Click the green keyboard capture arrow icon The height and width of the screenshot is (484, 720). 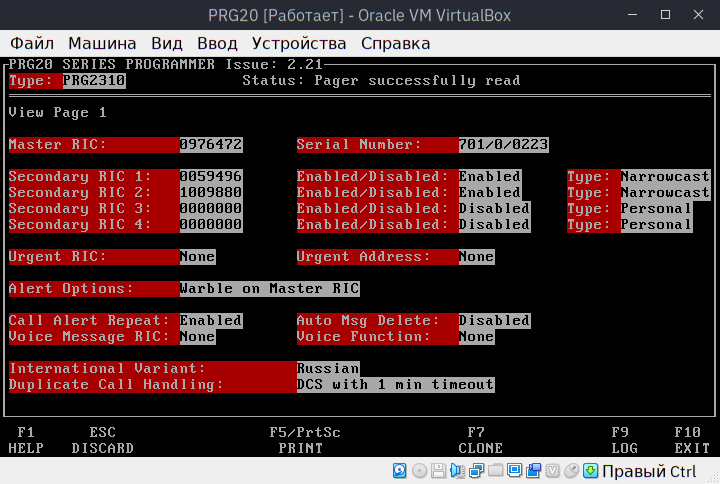(591, 471)
